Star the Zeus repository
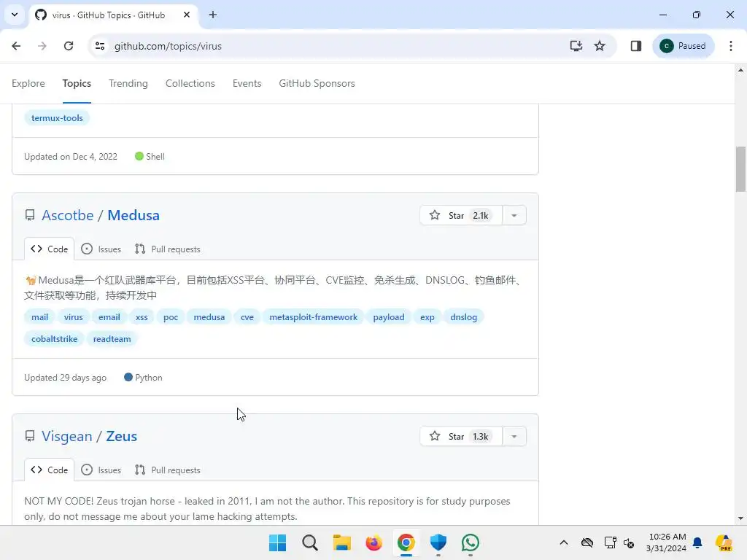 (x=461, y=436)
